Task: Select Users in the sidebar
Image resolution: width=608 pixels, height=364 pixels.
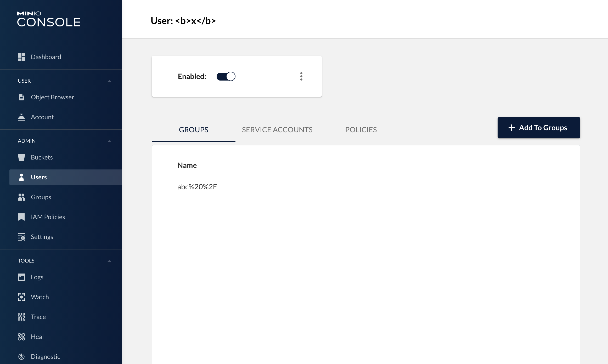Action: tap(65, 177)
